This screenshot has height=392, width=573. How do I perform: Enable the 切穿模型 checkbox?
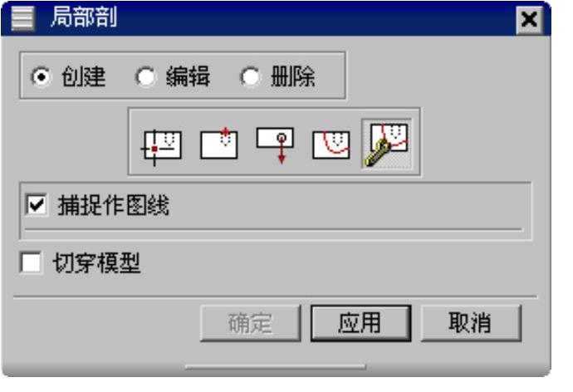pos(31,262)
